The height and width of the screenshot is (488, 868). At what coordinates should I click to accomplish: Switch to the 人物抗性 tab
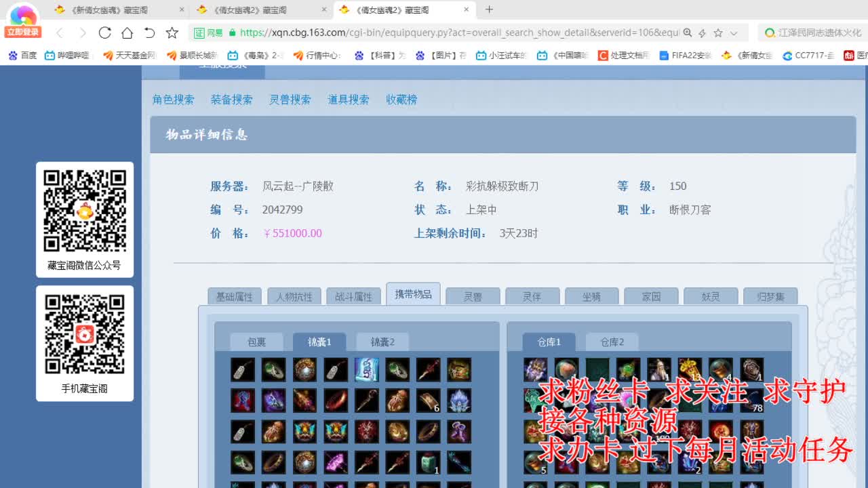click(294, 296)
